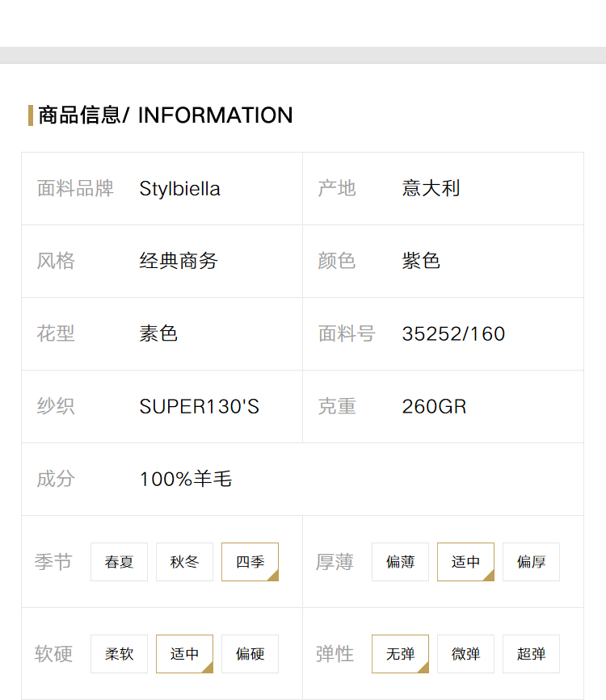This screenshot has height=700, width=606.
Task: Select 偏硬 softness option
Action: point(250,653)
